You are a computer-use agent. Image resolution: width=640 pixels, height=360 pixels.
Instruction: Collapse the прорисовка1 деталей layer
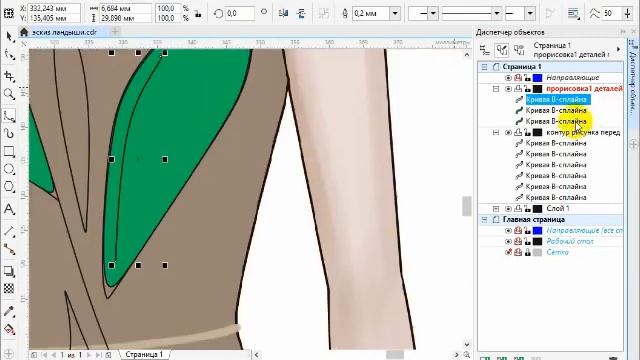pyautogui.click(x=496, y=89)
